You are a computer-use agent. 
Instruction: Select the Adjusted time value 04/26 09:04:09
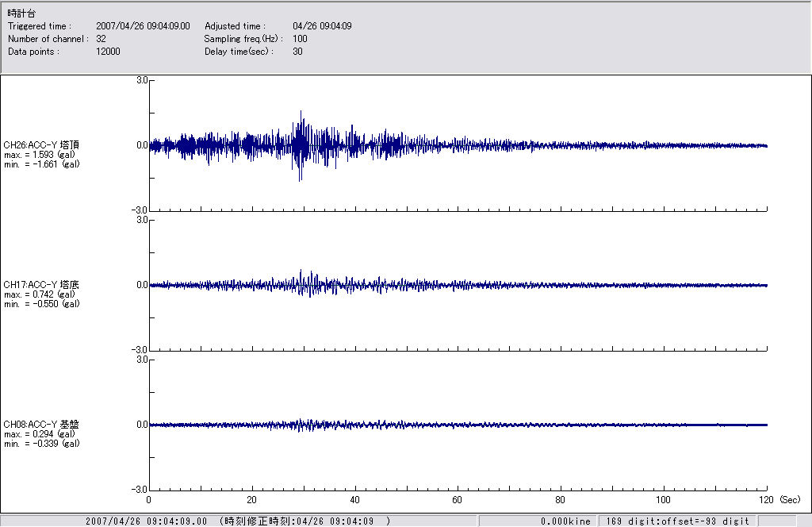[322, 26]
